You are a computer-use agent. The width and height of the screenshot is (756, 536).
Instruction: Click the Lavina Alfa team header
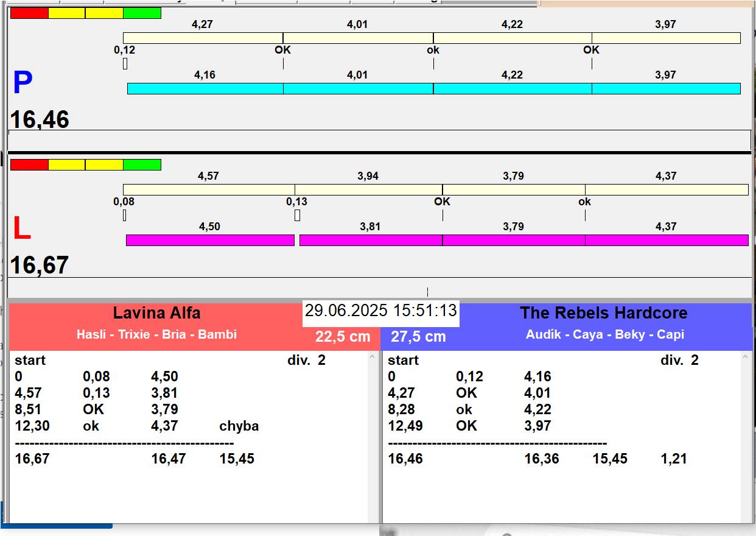156,314
